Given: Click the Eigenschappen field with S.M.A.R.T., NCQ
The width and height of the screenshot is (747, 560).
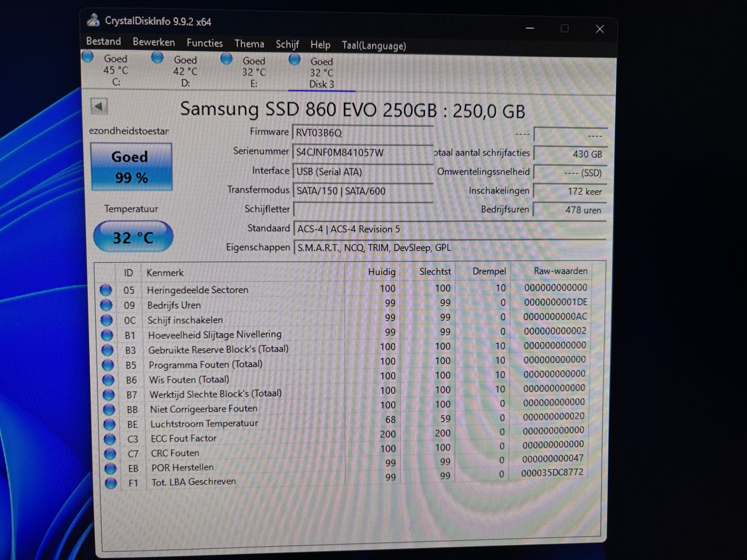Looking at the screenshot, I should click(x=450, y=248).
